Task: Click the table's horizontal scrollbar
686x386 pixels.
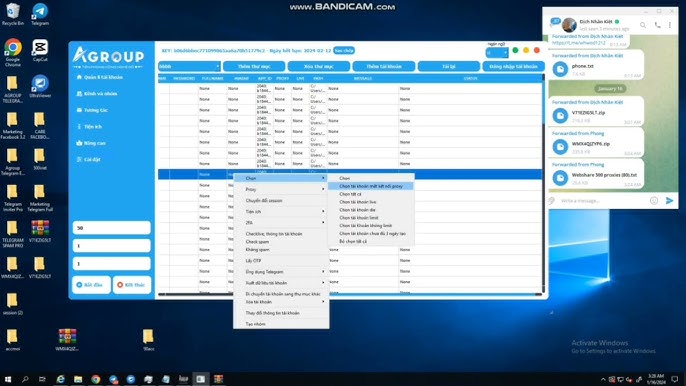Action: (x=350, y=294)
